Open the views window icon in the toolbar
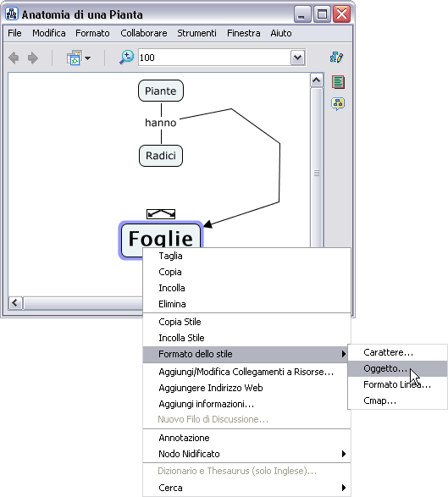Image resolution: width=448 pixels, height=497 pixels. (x=75, y=58)
